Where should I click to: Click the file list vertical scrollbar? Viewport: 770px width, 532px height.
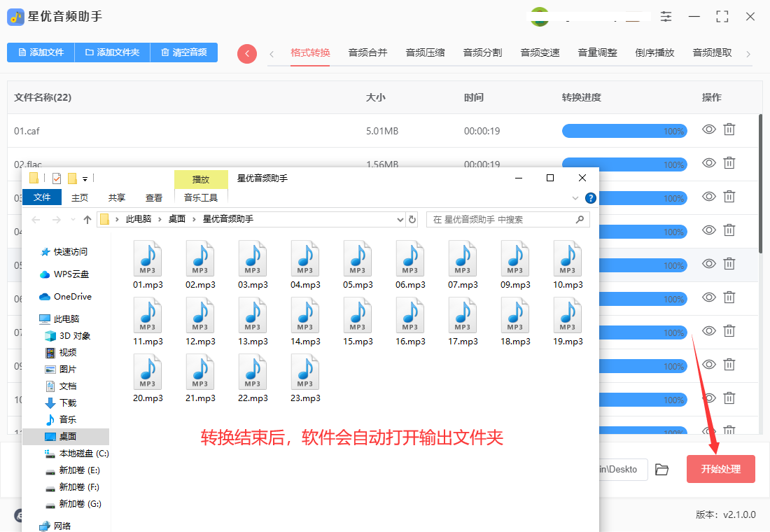760,184
